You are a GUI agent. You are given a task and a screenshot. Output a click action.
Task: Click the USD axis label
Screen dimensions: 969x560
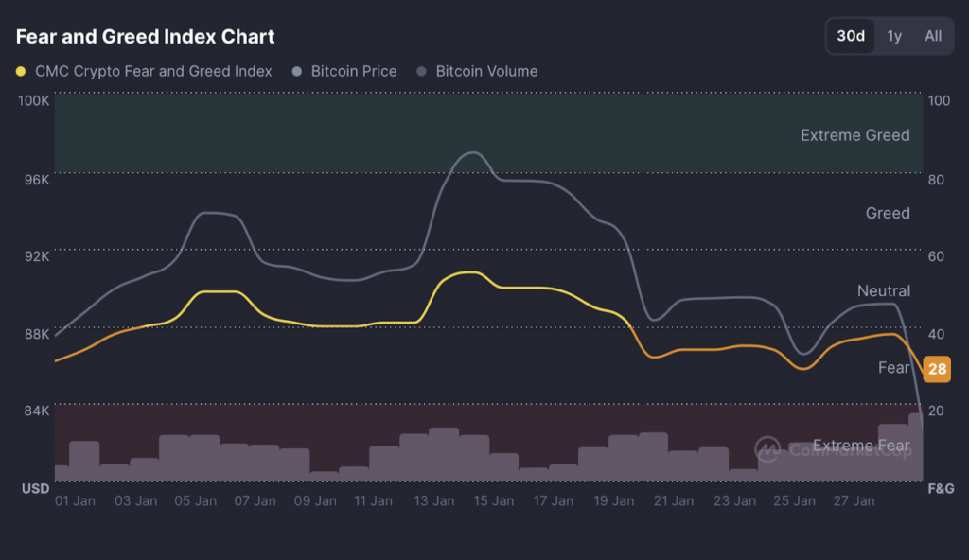(x=36, y=488)
